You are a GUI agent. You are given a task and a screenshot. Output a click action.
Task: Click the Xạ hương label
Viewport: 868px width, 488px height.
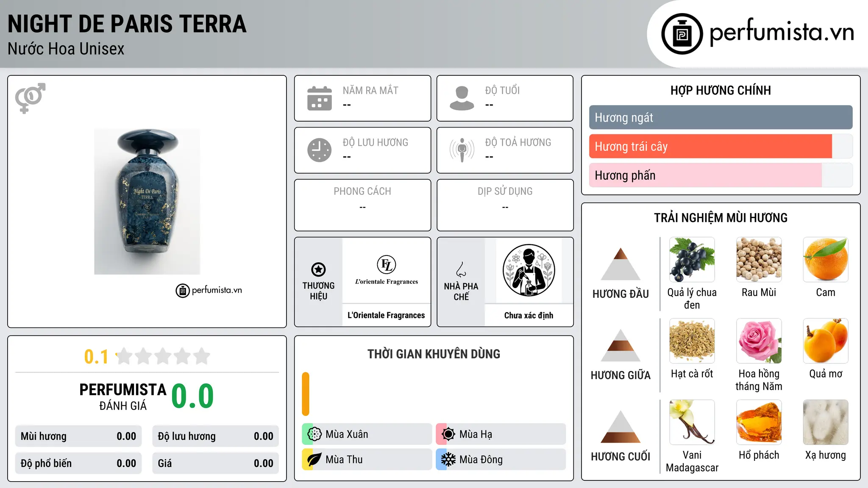pos(826,455)
